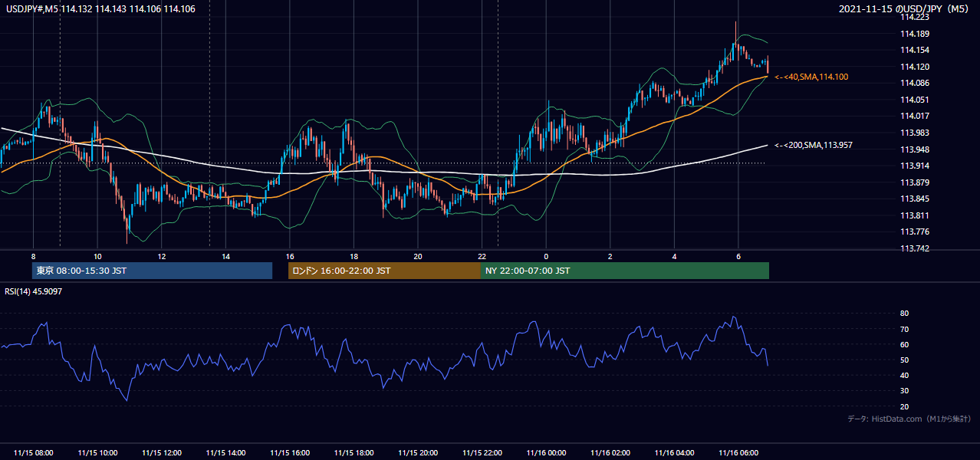Click the hour 14 tick on the price chart
Screen dimensions: 980x460
[225, 256]
